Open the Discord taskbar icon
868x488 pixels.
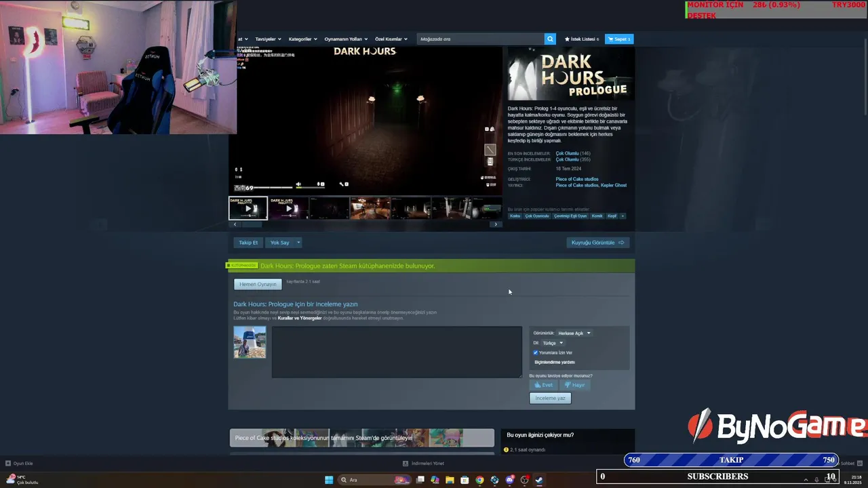click(509, 480)
